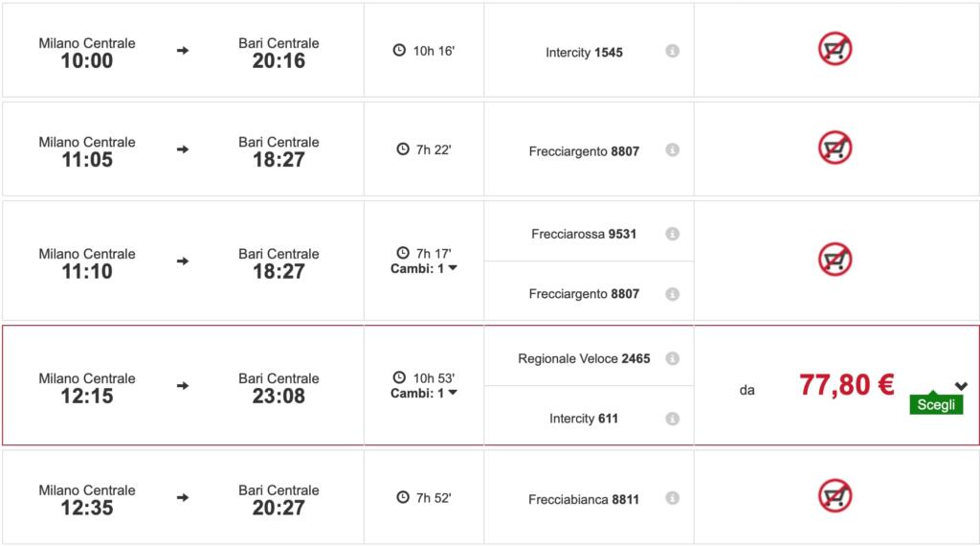Click unavailable cart icon for 12:35 train

click(x=835, y=495)
